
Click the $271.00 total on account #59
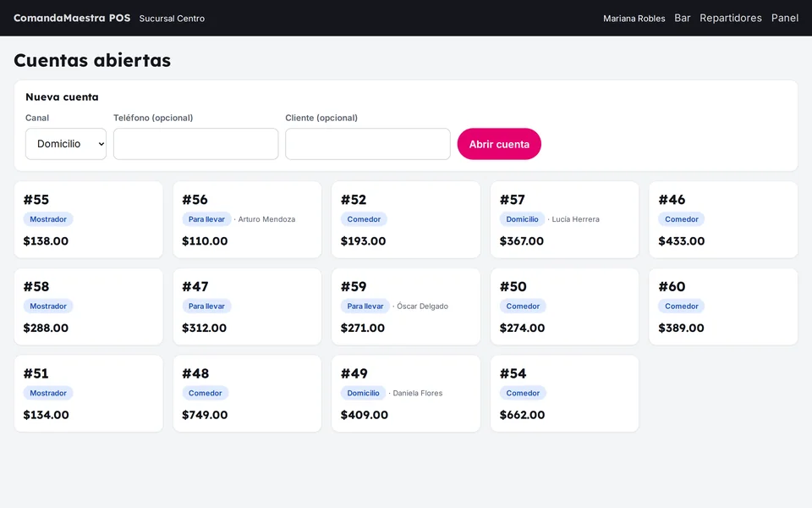tap(363, 329)
